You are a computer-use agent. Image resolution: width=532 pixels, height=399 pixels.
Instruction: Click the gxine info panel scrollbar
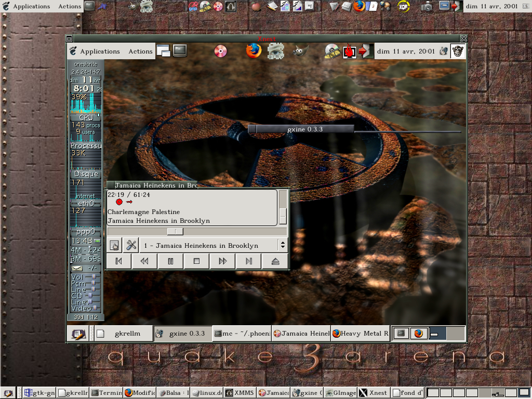(x=283, y=208)
